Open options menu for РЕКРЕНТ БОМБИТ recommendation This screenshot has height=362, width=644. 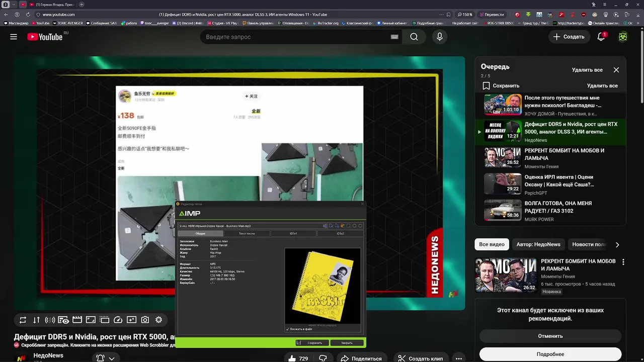(x=623, y=262)
